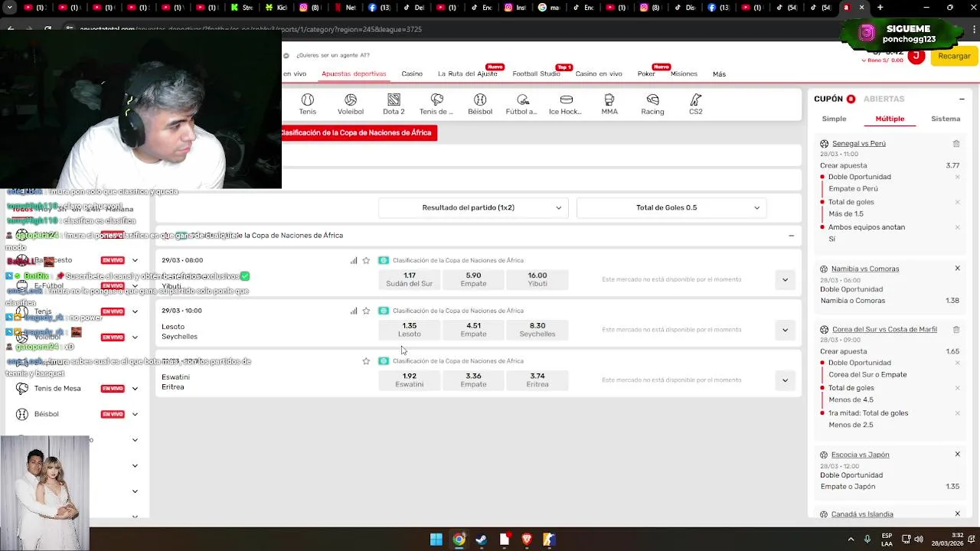This screenshot has width=980, height=551.
Task: Remove Empate o Perú selection
Action: click(x=957, y=177)
